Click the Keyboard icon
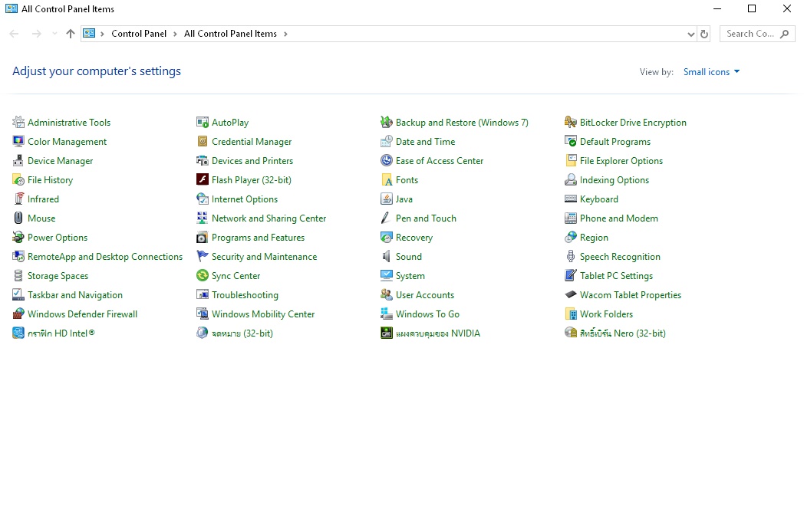Screen dimensions: 804x532 click(571, 199)
